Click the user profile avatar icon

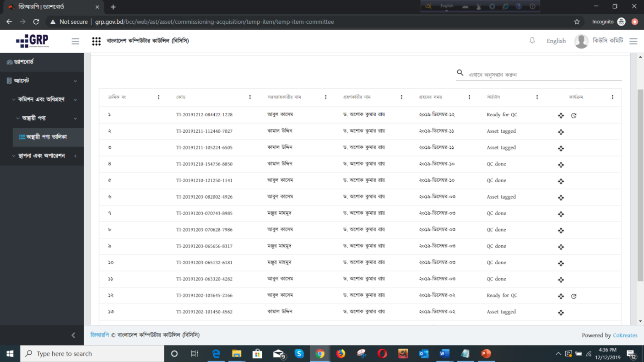pos(581,41)
